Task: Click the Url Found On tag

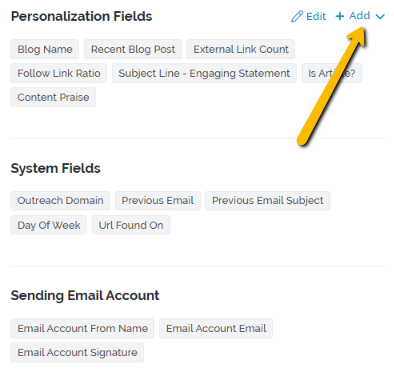Action: [131, 225]
